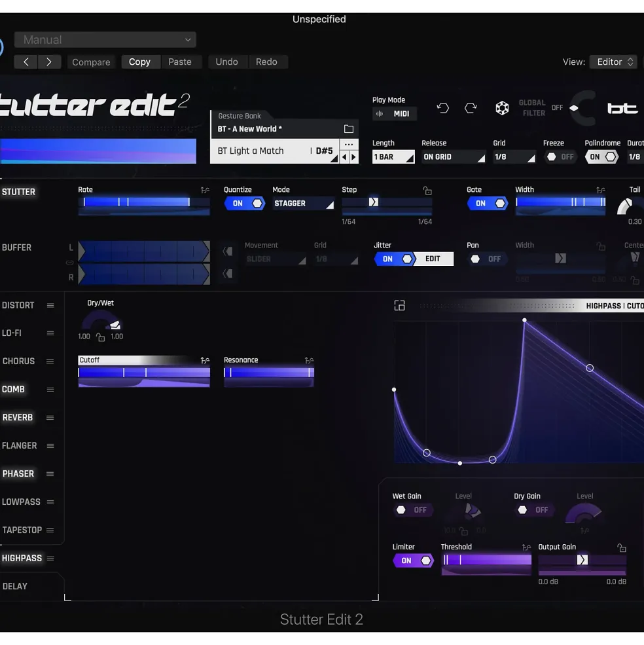Expand the curve editor fullscreen icon
Image resolution: width=644 pixels, height=645 pixels.
coord(399,306)
